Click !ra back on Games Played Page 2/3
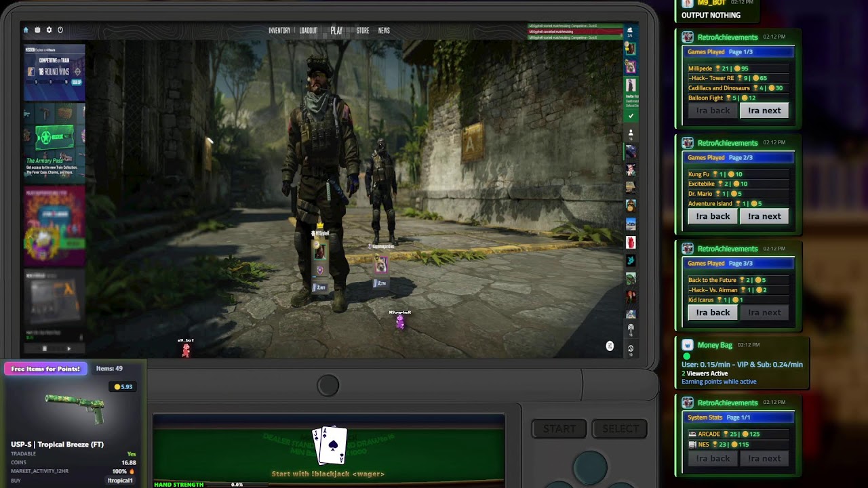Image resolution: width=868 pixels, height=488 pixels. click(713, 216)
